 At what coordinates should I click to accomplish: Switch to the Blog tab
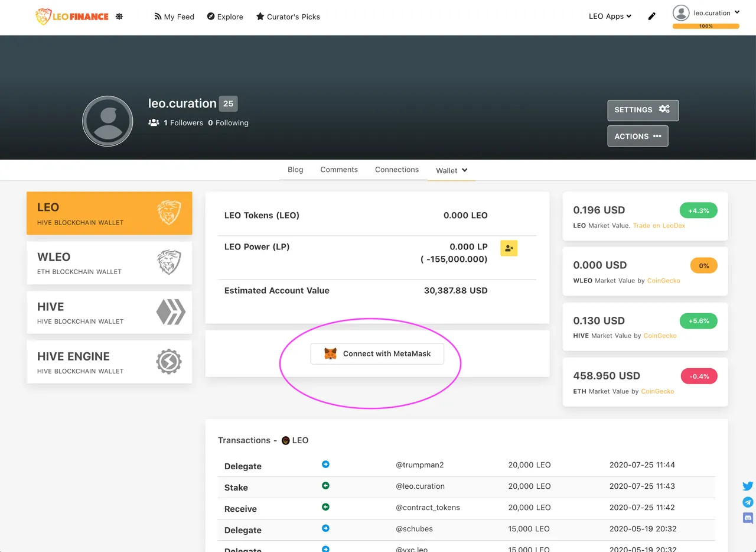pyautogui.click(x=295, y=170)
